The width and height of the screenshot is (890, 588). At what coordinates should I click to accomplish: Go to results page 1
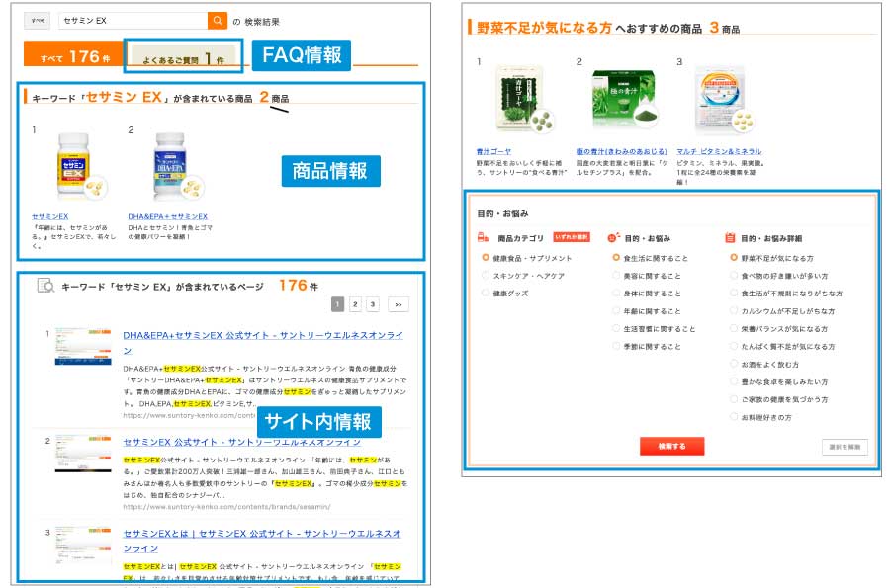pyautogui.click(x=337, y=304)
